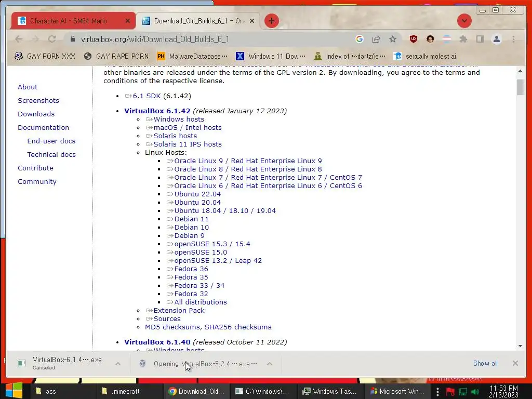532x399 pixels.
Task: Open the Extensions puzzle-piece icon
Action: point(463,39)
